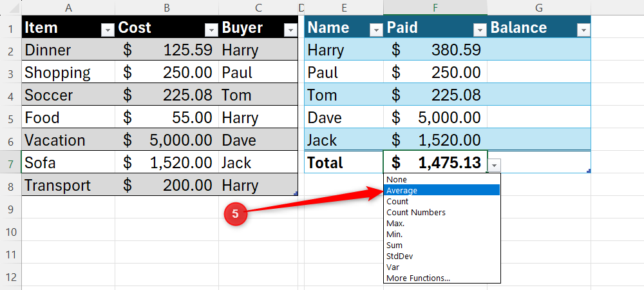Click the Total label cell
Screen dimensions: 644x290
[344, 162]
